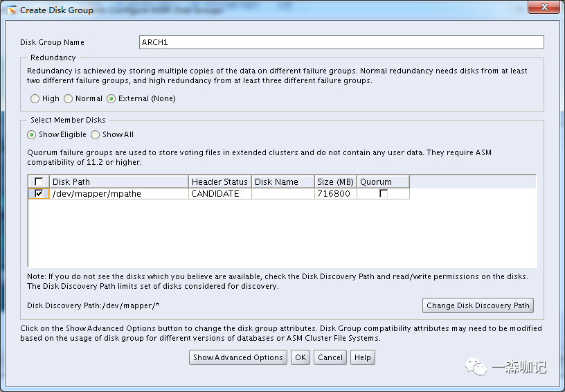The image size is (565, 392).
Task: Click the Quorum column header
Action: click(383, 181)
